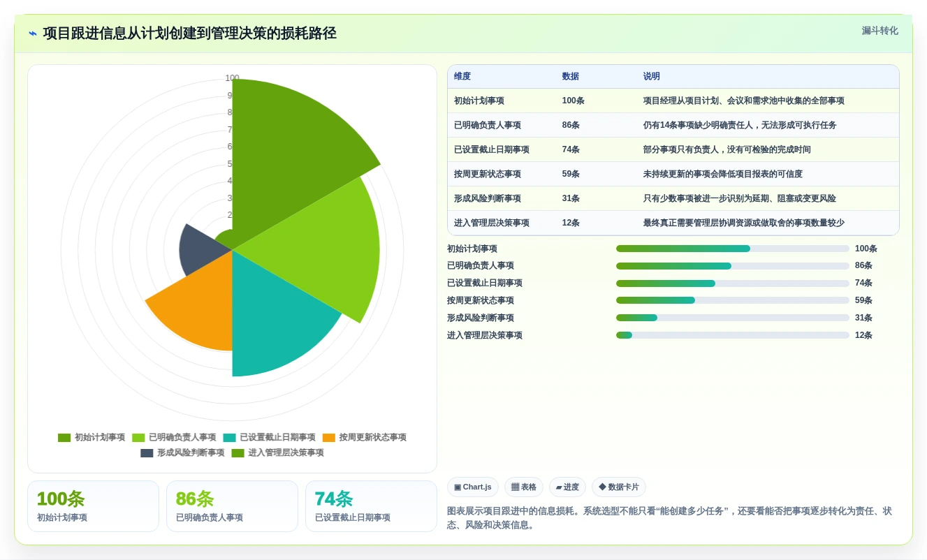Viewport: 927px width, 560px height.
Task: Click the 12条 value beside the last progress bar
Action: click(863, 335)
